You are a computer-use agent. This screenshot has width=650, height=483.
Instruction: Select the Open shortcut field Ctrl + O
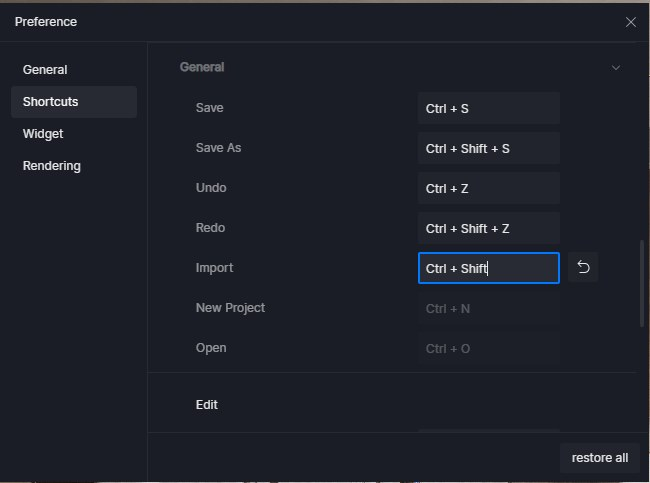489,349
